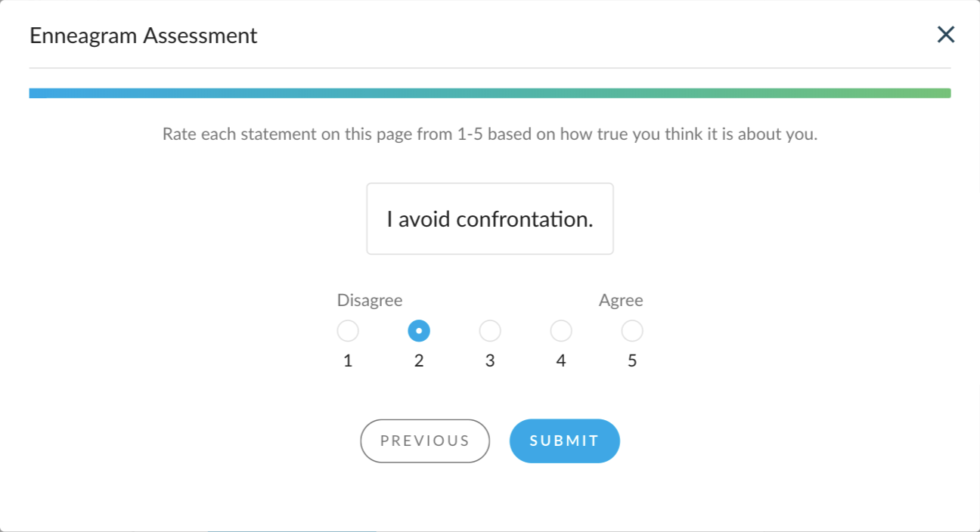Select radio button for rating 4
The width and height of the screenshot is (980, 532).
point(561,331)
